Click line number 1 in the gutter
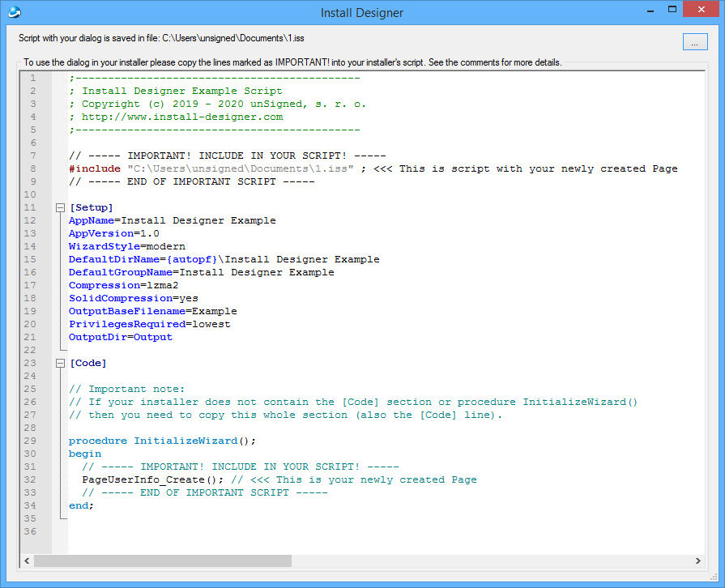725x588 pixels. coord(33,78)
